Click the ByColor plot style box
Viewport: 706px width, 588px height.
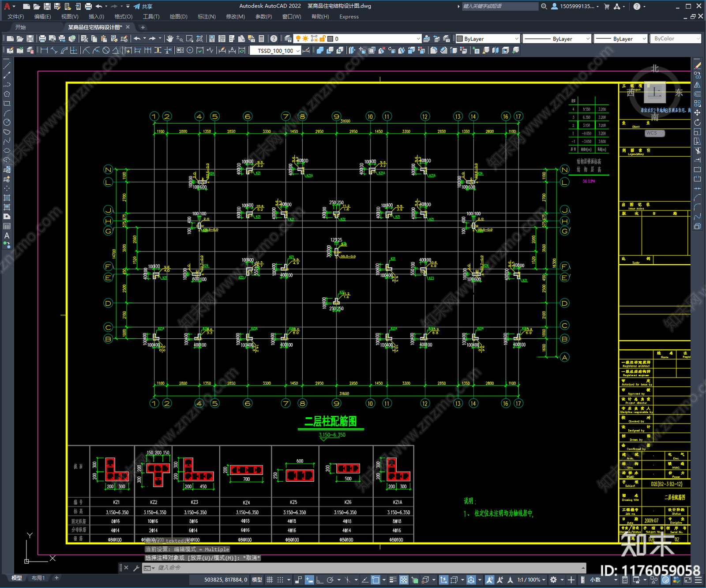pos(676,39)
